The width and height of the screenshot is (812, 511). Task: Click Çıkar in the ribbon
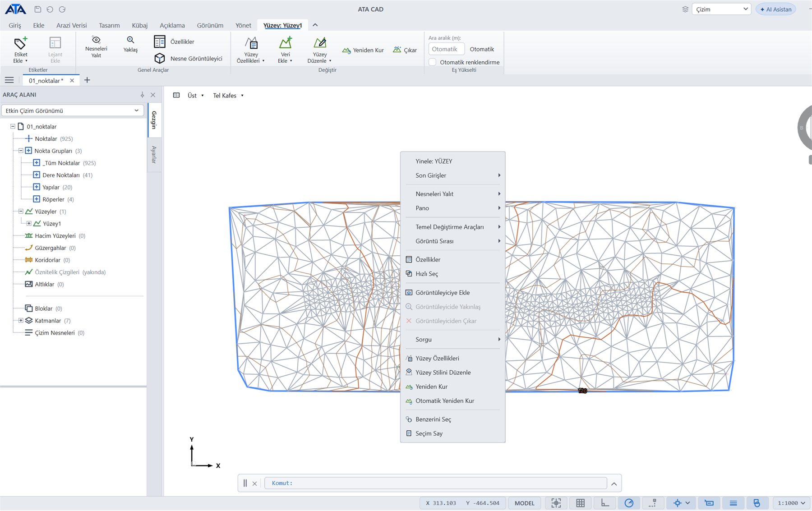(405, 50)
